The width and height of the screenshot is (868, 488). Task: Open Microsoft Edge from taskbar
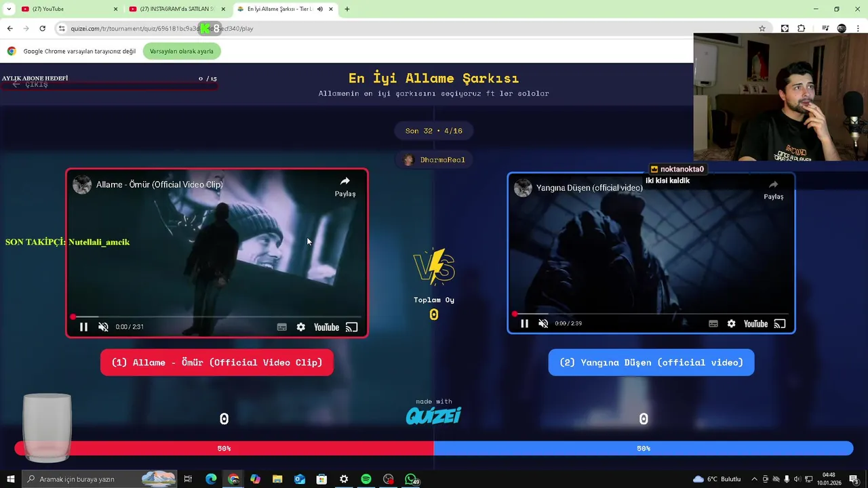click(211, 479)
